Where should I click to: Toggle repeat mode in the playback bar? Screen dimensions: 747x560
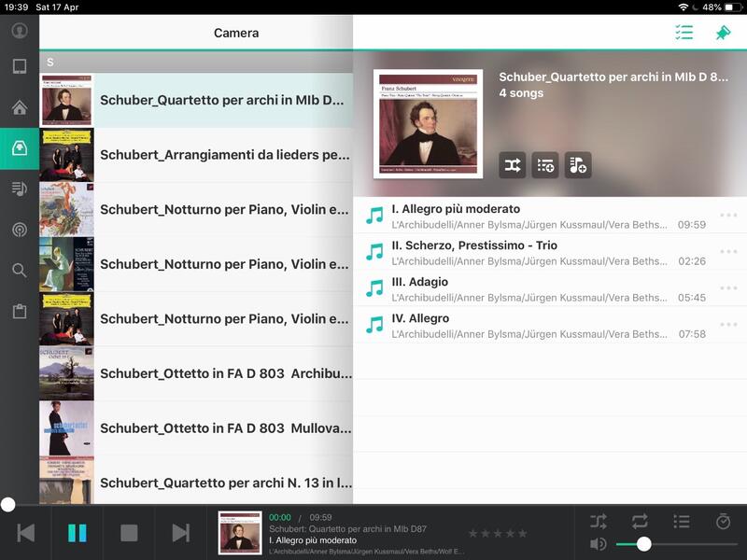click(x=640, y=521)
